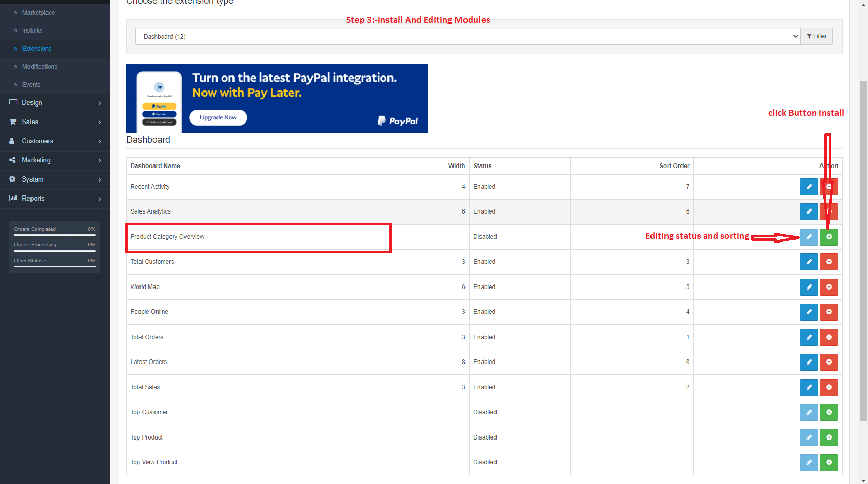This screenshot has height=484, width=868.
Task: Open the extension type dropdown
Action: tap(468, 36)
